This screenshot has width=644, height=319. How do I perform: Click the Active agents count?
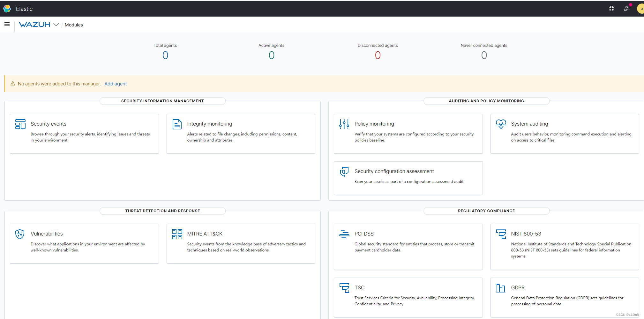pyautogui.click(x=272, y=55)
